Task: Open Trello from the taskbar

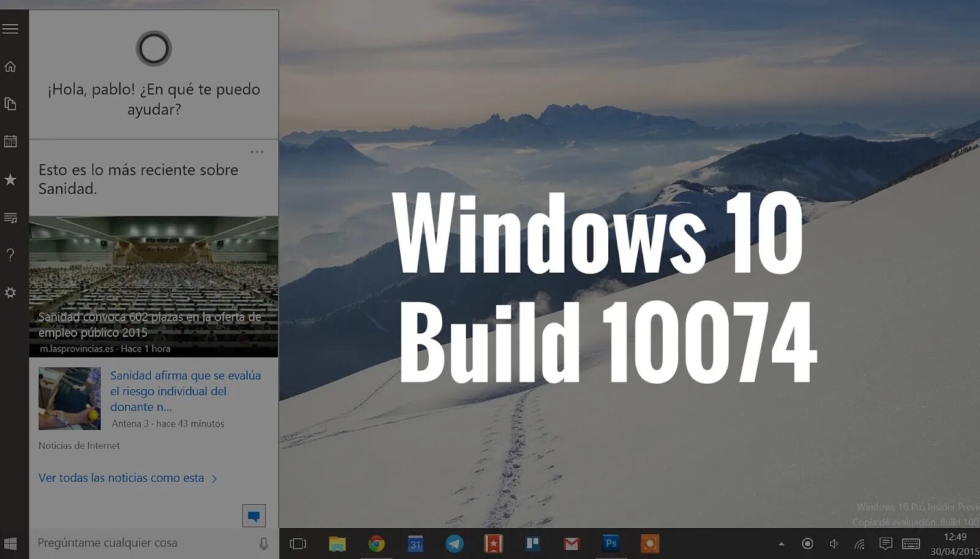Action: tap(532, 543)
